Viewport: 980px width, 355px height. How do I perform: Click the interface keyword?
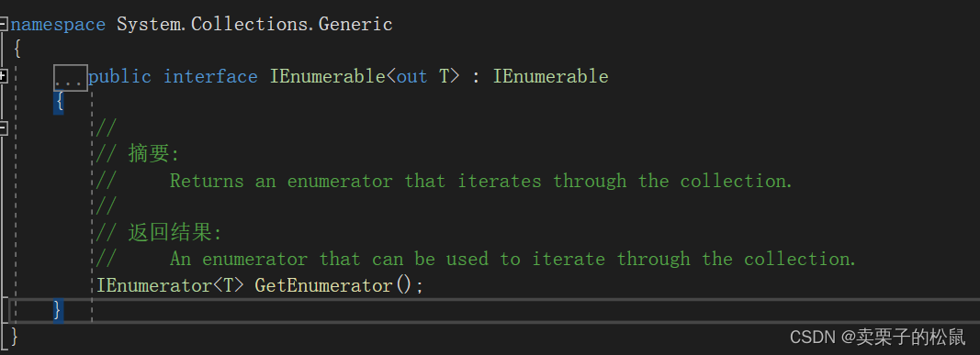pyautogui.click(x=210, y=77)
